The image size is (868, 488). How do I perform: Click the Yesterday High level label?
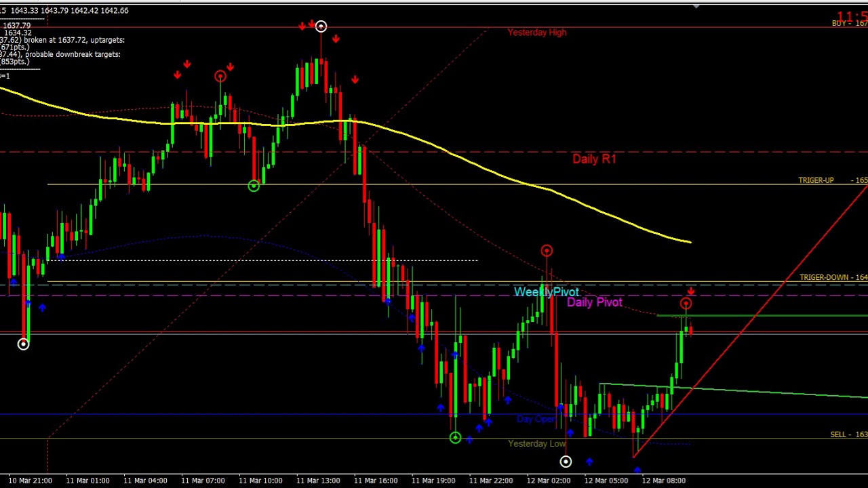[x=536, y=33]
